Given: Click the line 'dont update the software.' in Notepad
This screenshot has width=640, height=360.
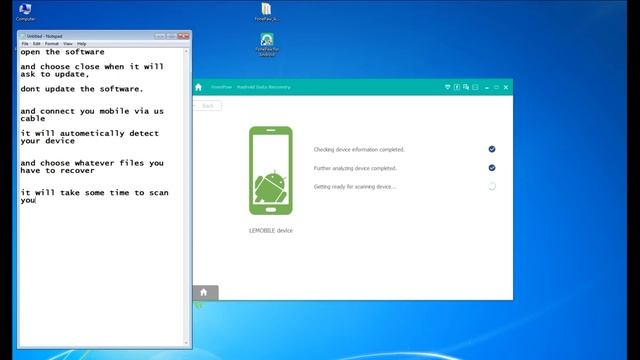Looking at the screenshot, I should pyautogui.click(x=82, y=89).
